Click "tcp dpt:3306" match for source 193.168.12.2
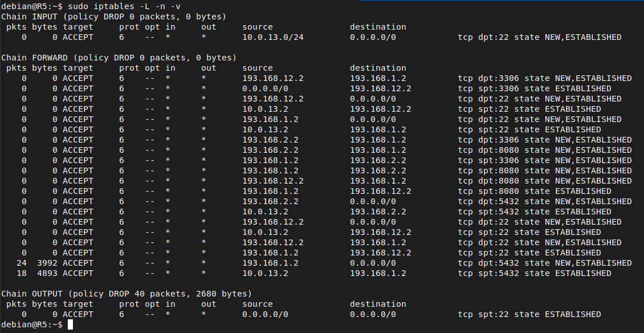 coord(488,78)
